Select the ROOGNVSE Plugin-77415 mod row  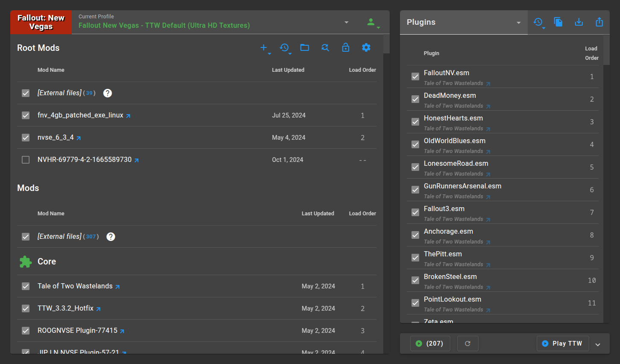coord(197,331)
